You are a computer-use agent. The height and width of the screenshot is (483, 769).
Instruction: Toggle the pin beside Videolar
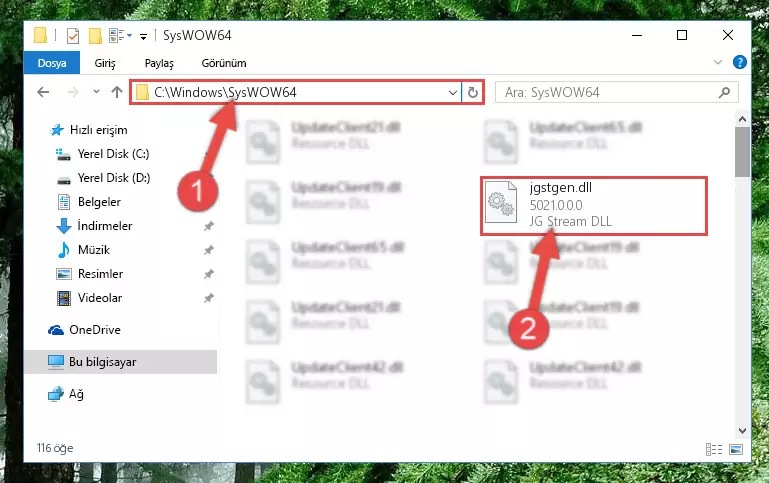[x=208, y=298]
